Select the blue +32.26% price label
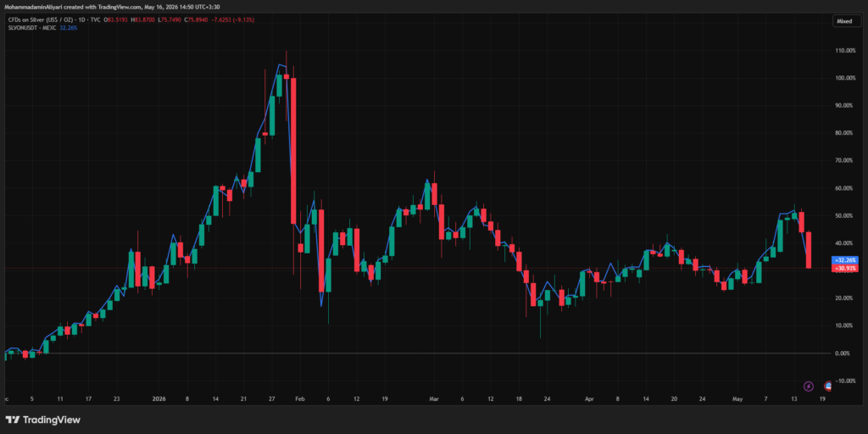Screen dimensions: 868x434 tap(845, 259)
